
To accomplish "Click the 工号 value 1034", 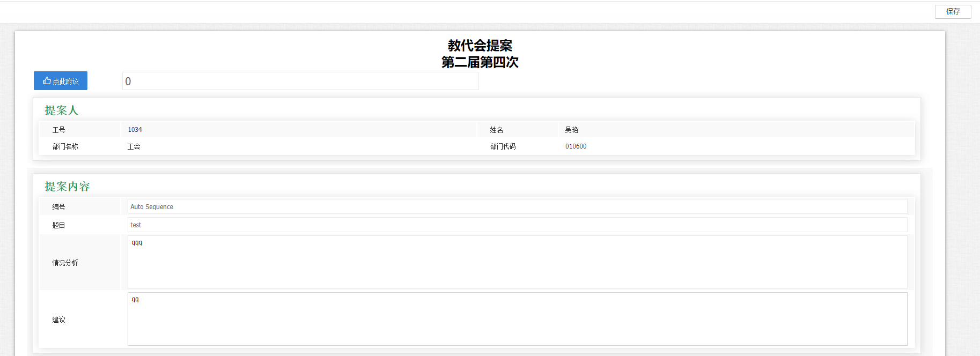I will pos(135,130).
